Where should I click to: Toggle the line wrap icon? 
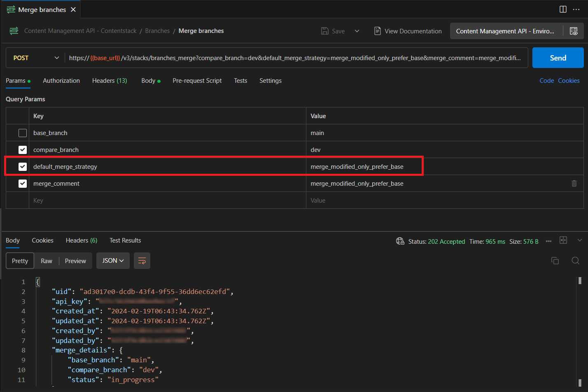click(x=142, y=261)
